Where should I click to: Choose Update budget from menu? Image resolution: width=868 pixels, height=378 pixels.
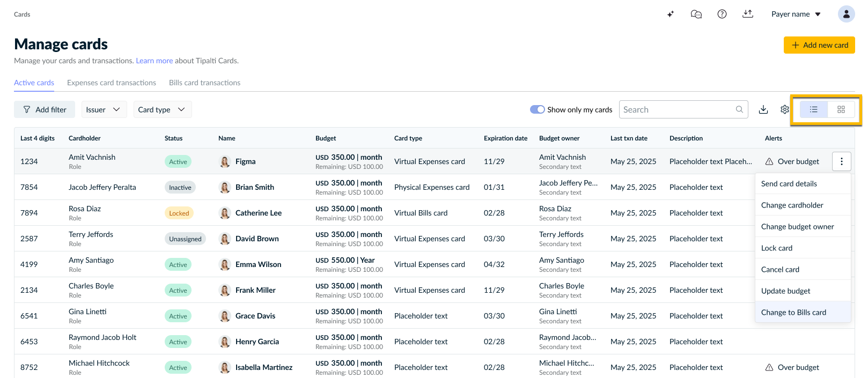[x=803, y=291]
